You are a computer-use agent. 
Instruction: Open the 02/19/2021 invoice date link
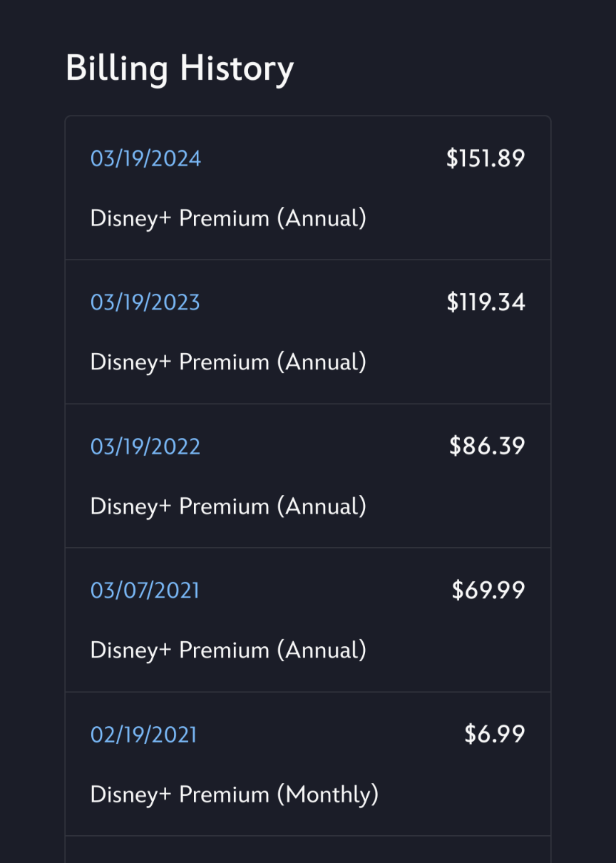coord(143,735)
